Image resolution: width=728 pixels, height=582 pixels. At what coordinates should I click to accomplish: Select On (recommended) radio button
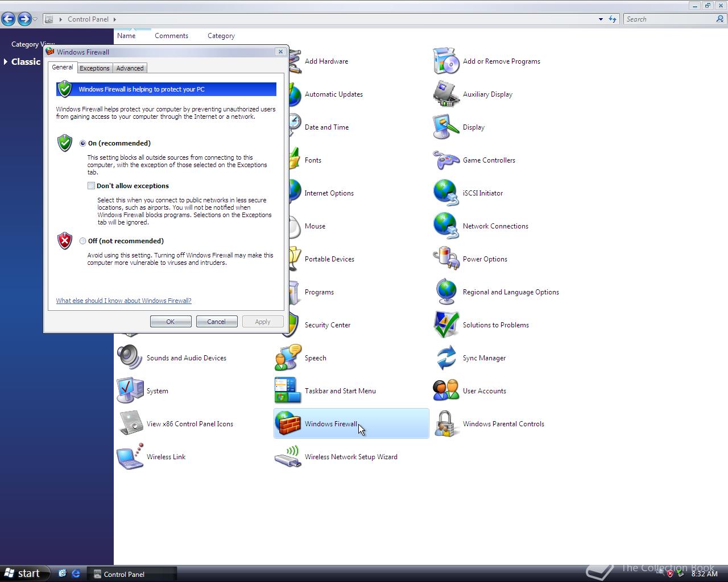(x=83, y=143)
